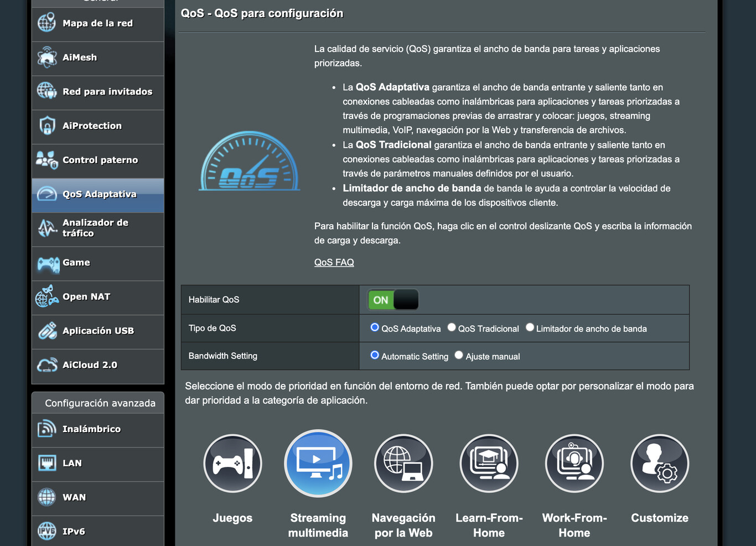The width and height of the screenshot is (756, 546).
Task: Select the Streaming multimedia priority mode
Action: [x=318, y=463]
